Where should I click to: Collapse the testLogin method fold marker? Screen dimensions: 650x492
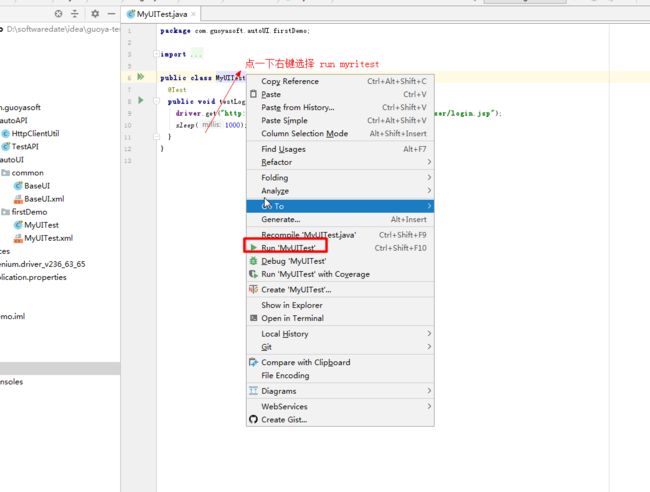pyautogui.click(x=156, y=101)
